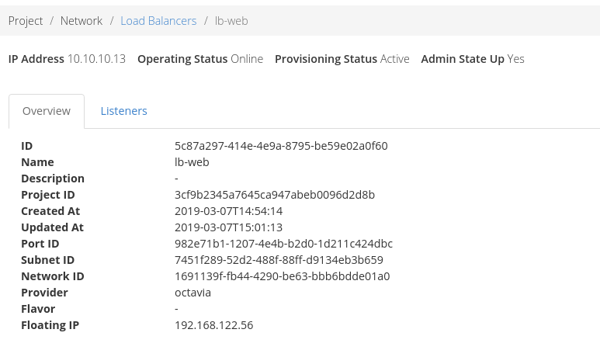The image size is (600, 364).
Task: Click the Admin State Up header label
Action: click(463, 59)
